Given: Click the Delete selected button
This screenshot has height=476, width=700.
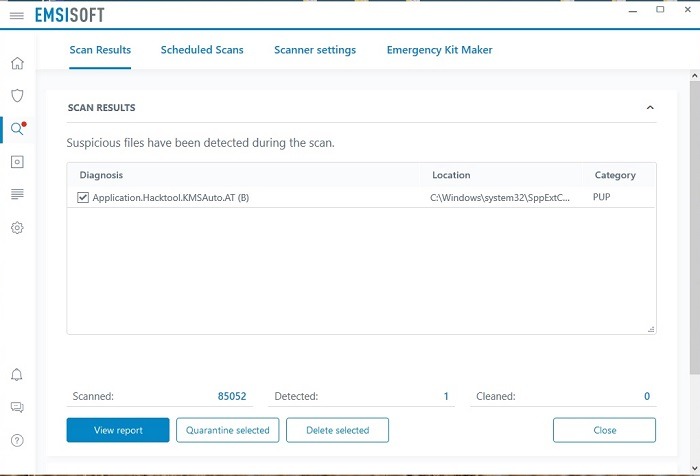Looking at the screenshot, I should (x=338, y=430).
